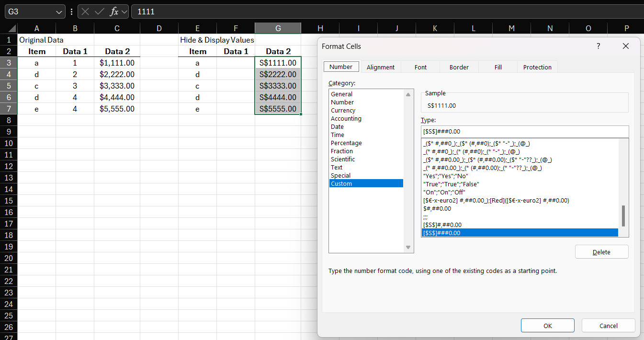The width and height of the screenshot is (644, 340).
Task: Open the Protection tab
Action: click(x=537, y=67)
